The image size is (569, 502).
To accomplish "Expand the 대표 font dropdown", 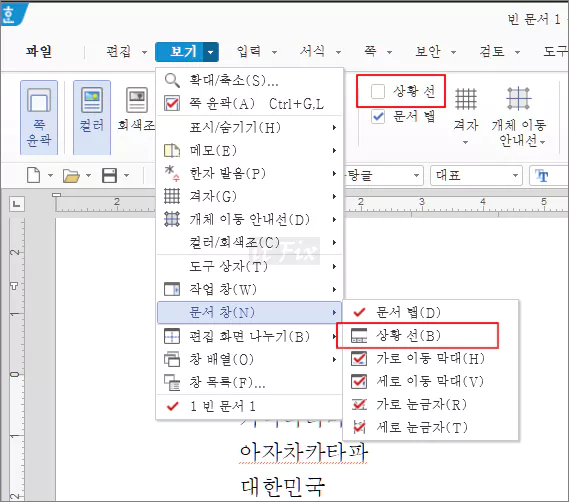I will click(x=515, y=176).
